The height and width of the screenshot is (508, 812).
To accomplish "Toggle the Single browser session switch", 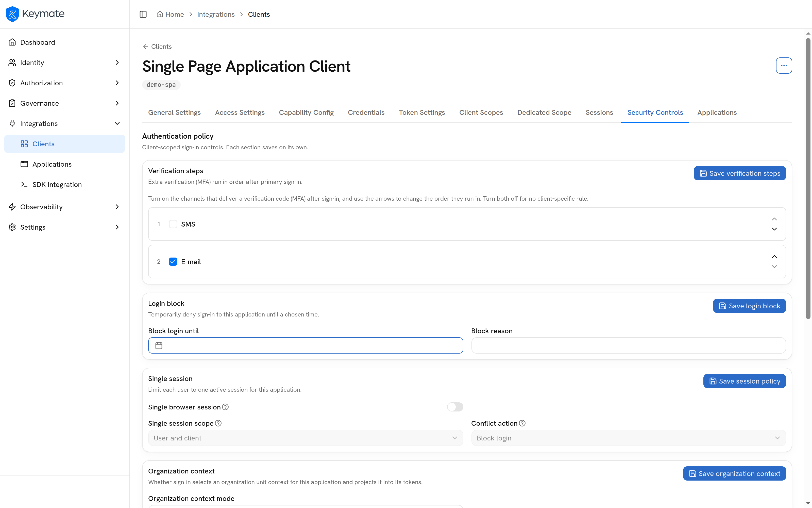I will point(455,407).
